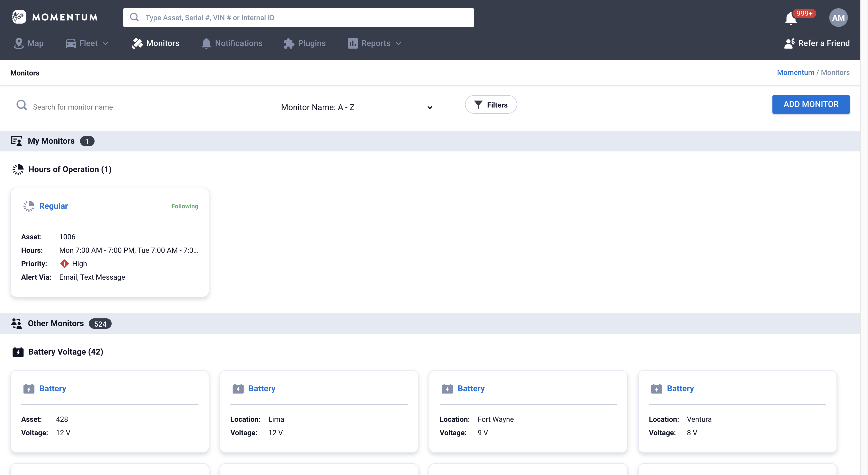Click the ADD MONITOR button
Viewport: 868px width, 475px height.
click(811, 104)
